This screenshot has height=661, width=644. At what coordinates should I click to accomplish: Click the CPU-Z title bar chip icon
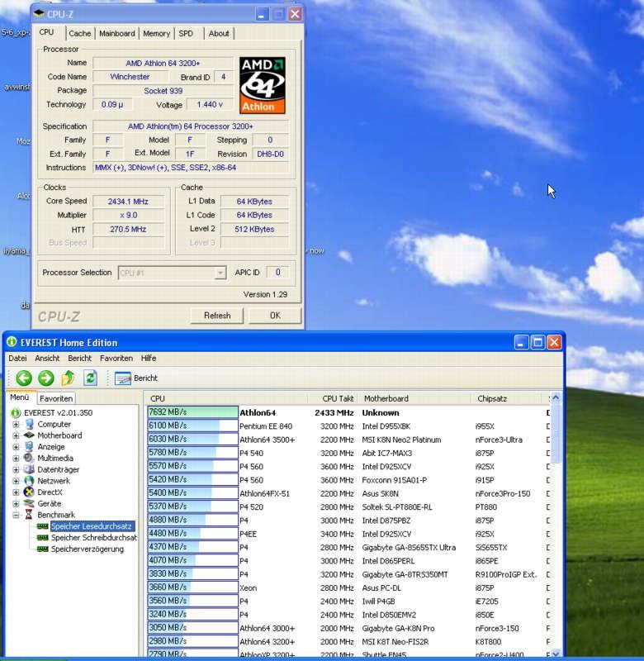pos(39,13)
